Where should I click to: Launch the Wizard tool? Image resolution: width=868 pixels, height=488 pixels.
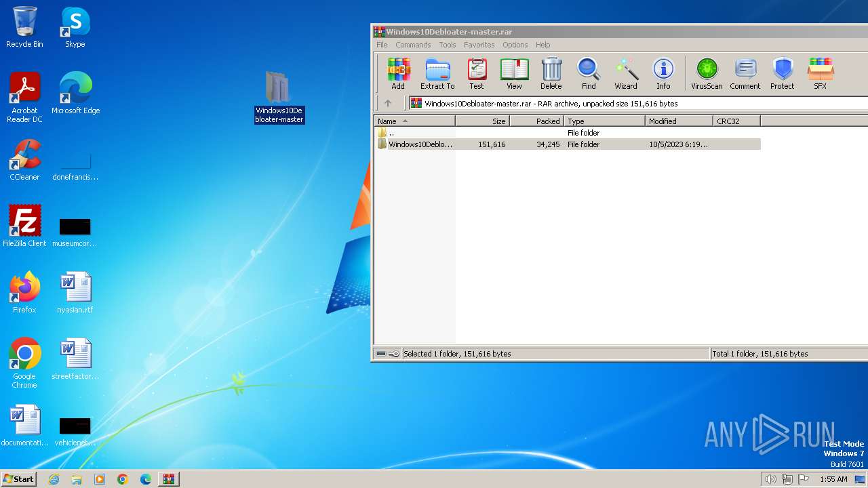click(x=626, y=73)
